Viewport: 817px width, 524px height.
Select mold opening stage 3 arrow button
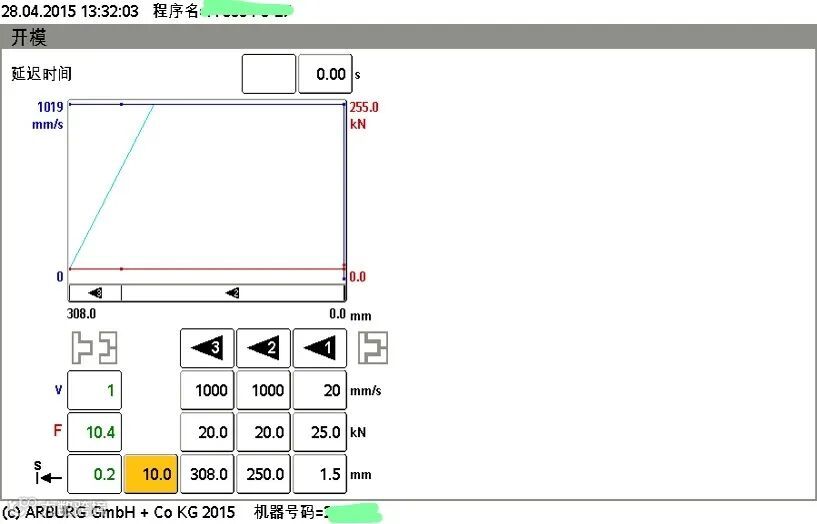pyautogui.click(x=207, y=348)
